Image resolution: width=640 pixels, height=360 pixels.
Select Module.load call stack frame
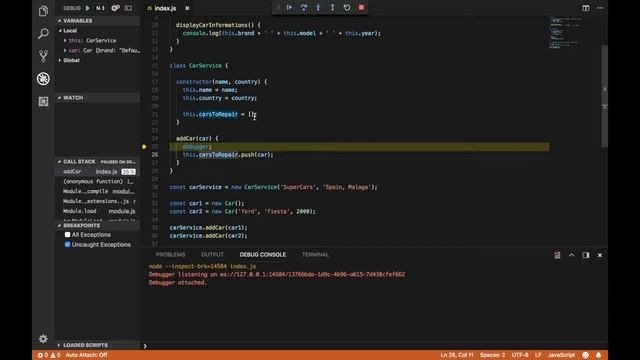(98, 211)
